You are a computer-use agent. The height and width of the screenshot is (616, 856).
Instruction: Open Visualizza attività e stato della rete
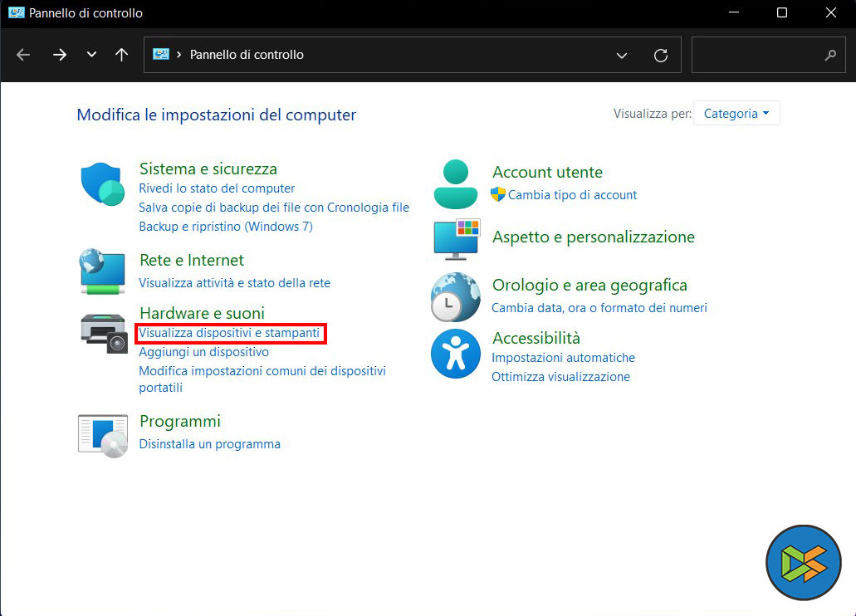(235, 283)
